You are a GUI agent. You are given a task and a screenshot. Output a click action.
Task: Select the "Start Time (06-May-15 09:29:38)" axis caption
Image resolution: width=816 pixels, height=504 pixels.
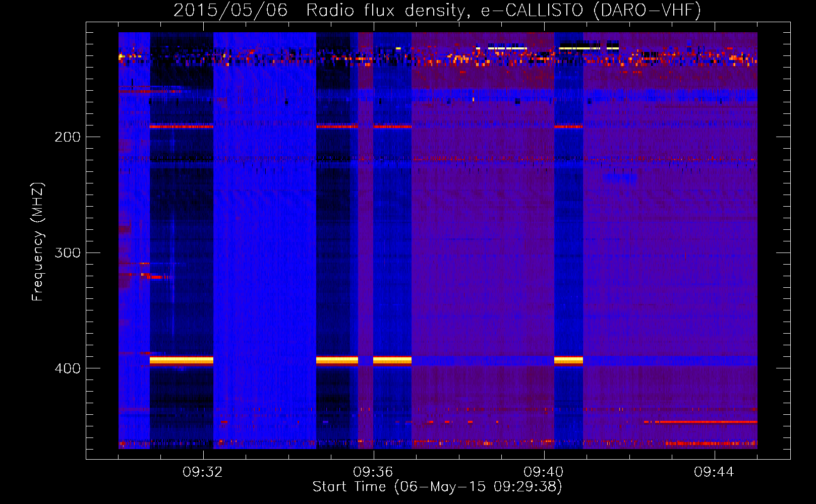pos(437,487)
